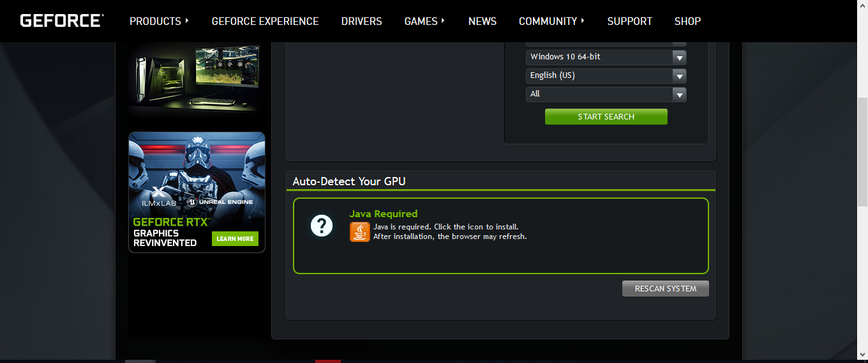Click the Community menu arrow

[x=583, y=20]
